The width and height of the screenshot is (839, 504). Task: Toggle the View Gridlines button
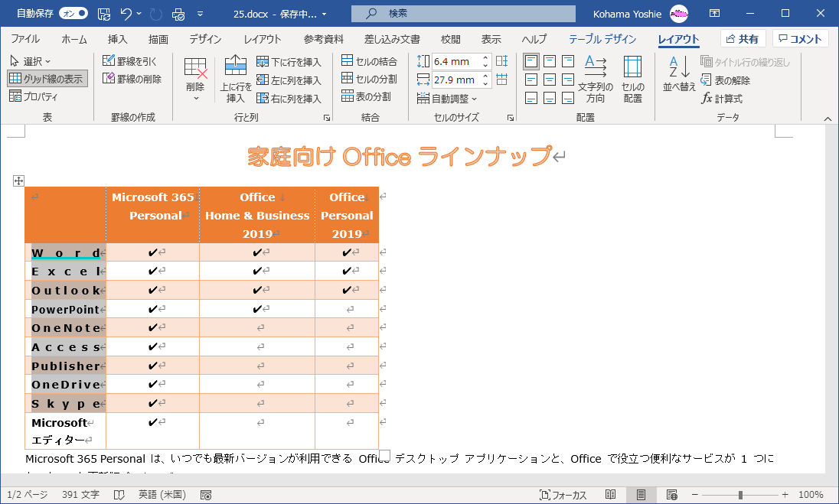47,79
